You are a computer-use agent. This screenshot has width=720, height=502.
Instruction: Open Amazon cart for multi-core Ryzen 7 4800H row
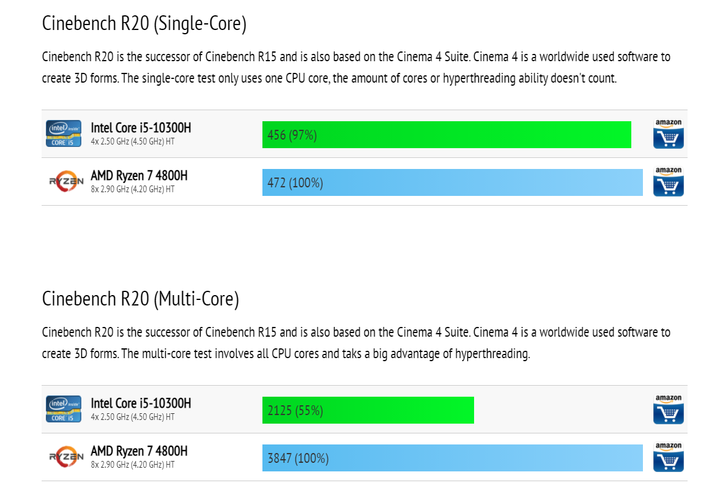[x=668, y=457]
